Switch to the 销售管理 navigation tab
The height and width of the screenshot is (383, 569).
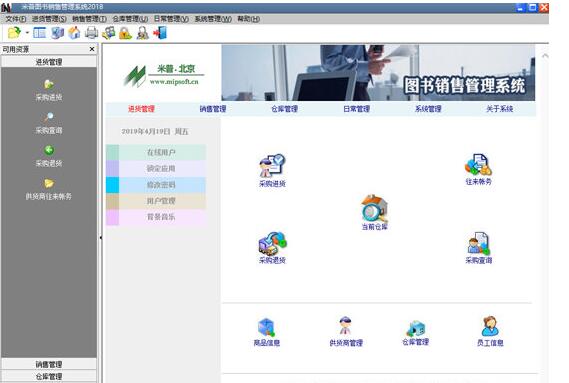pos(213,109)
